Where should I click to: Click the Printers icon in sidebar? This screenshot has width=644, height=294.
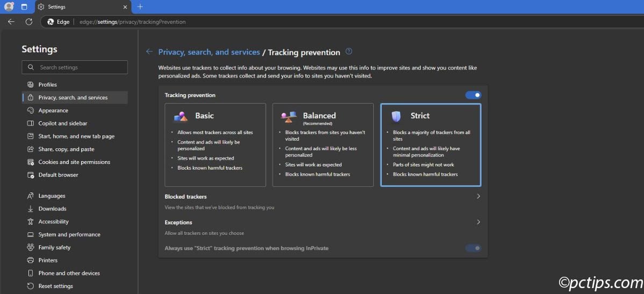point(31,260)
